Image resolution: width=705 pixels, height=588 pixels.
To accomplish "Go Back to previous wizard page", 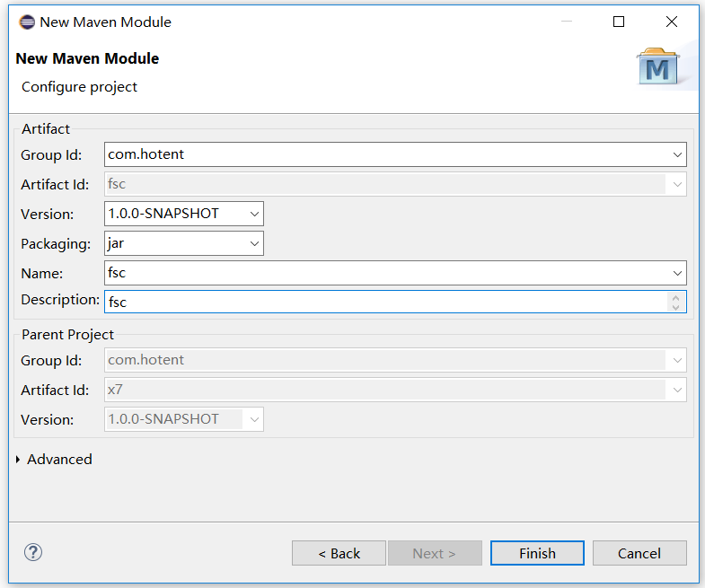I will point(339,553).
